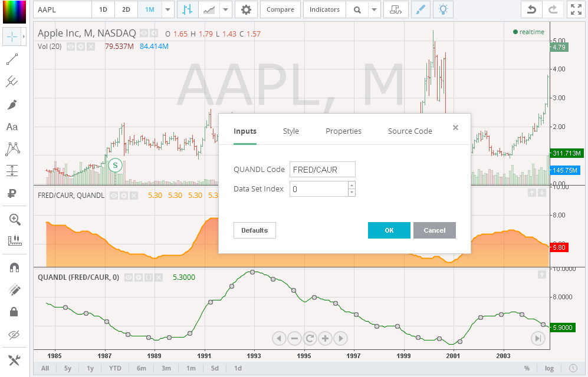Select the Inputs tab

click(x=245, y=131)
